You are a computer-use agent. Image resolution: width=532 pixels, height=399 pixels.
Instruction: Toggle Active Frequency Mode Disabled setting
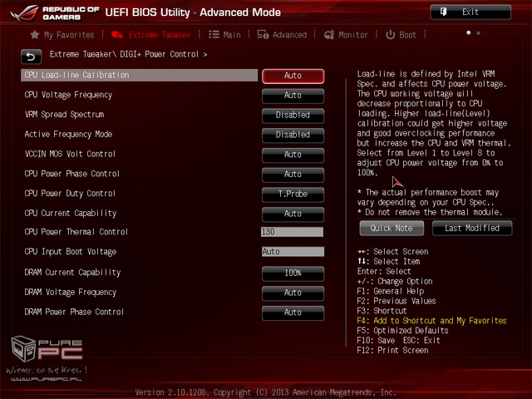[x=293, y=135]
